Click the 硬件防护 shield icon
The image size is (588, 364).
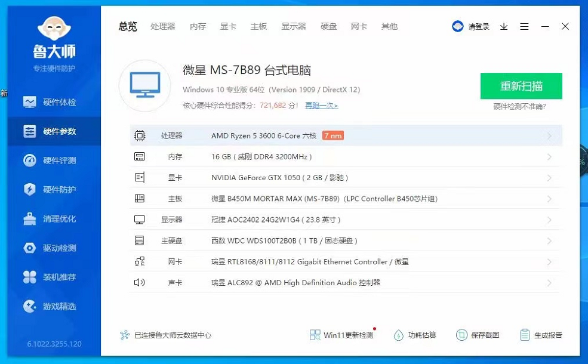pos(30,189)
